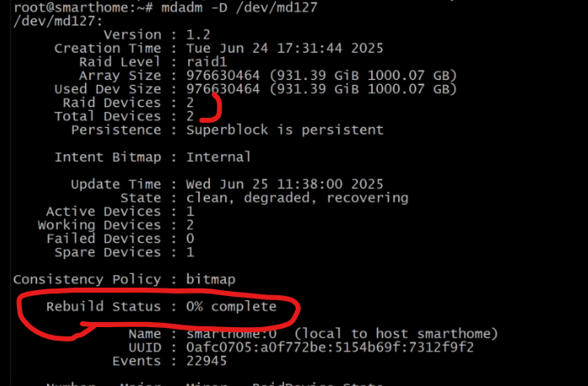Image resolution: width=588 pixels, height=386 pixels.
Task: Click the Array Size 976630464 value
Action: point(223,75)
